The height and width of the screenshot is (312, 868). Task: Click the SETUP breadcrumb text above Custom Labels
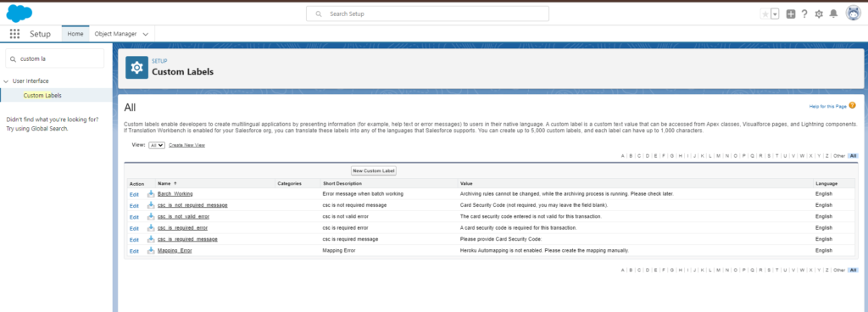(x=159, y=61)
